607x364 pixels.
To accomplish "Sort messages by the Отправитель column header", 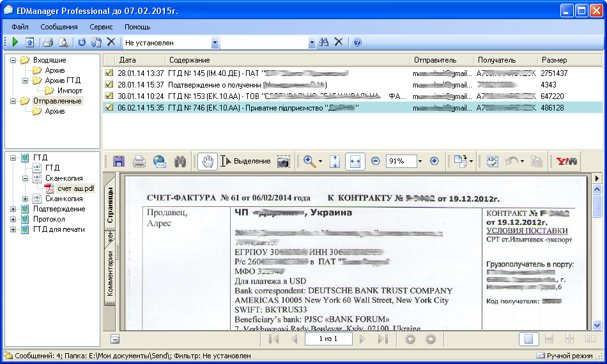I will [x=442, y=60].
